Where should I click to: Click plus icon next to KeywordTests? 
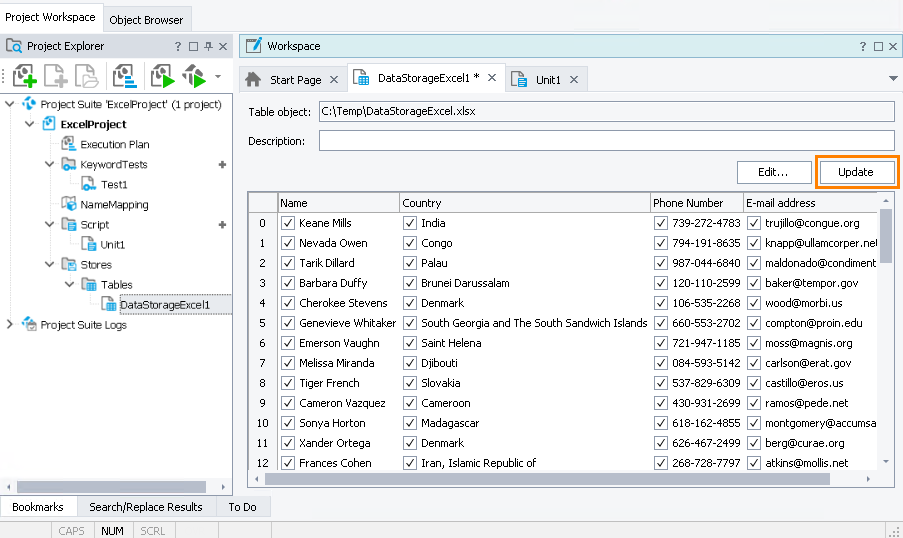click(222, 164)
